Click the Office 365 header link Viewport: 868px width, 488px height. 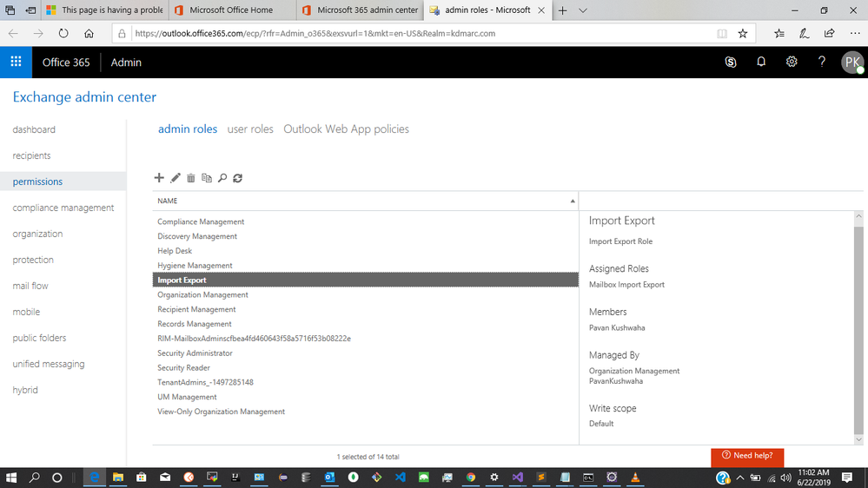[x=66, y=63]
